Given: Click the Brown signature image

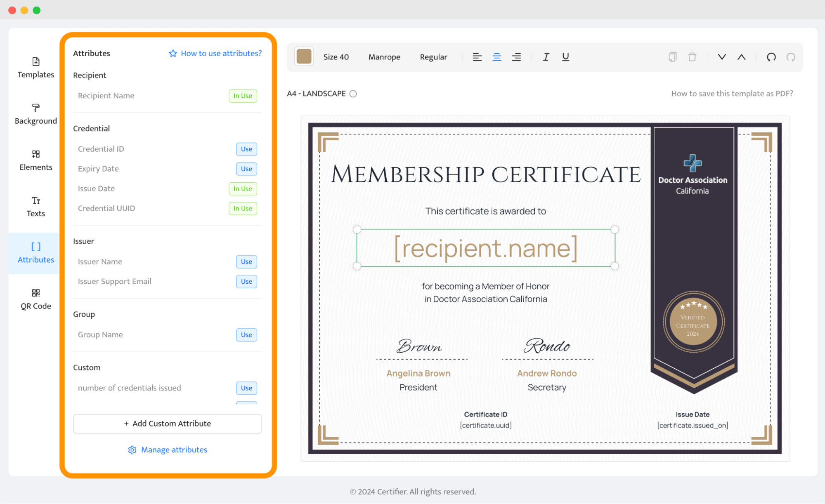Looking at the screenshot, I should pyautogui.click(x=419, y=346).
